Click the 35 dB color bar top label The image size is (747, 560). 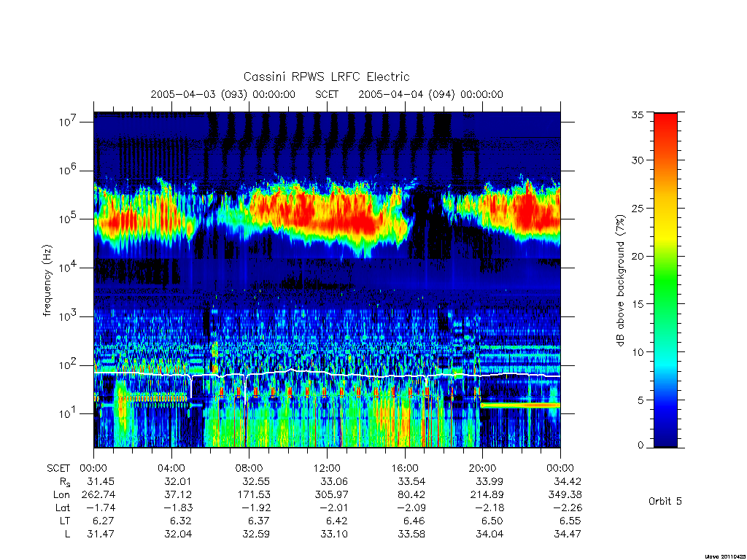(637, 114)
